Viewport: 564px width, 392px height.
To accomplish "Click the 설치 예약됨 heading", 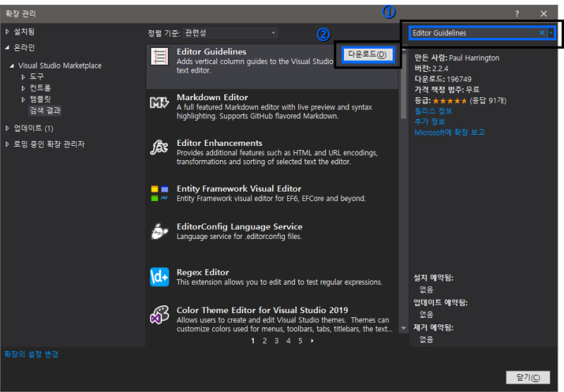I will (x=434, y=278).
